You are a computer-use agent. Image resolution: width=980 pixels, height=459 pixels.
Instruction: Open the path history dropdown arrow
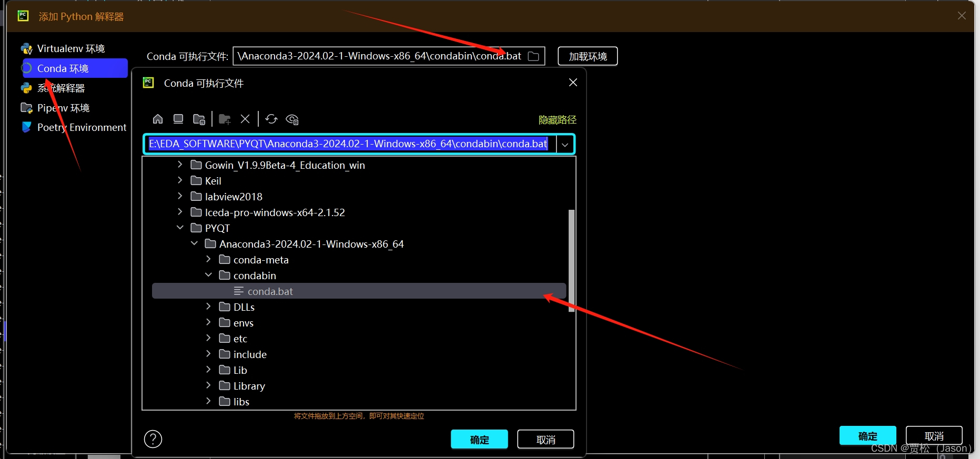click(565, 144)
